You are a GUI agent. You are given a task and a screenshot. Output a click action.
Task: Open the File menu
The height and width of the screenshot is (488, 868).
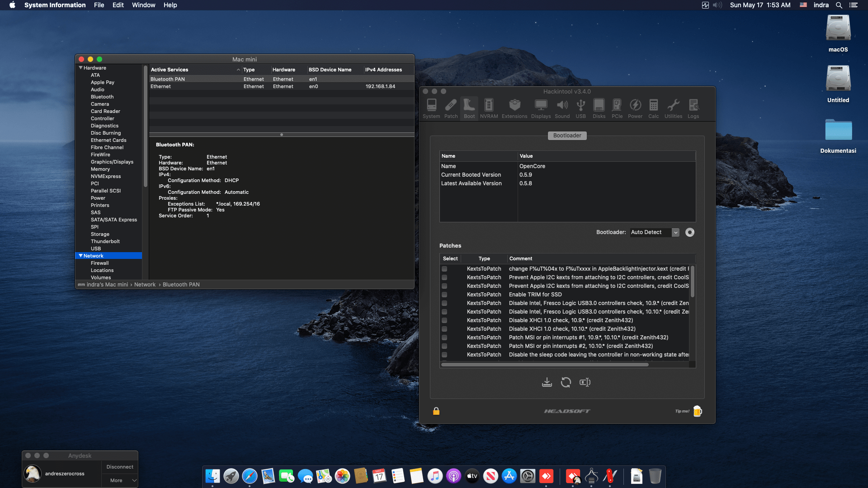[x=99, y=5]
